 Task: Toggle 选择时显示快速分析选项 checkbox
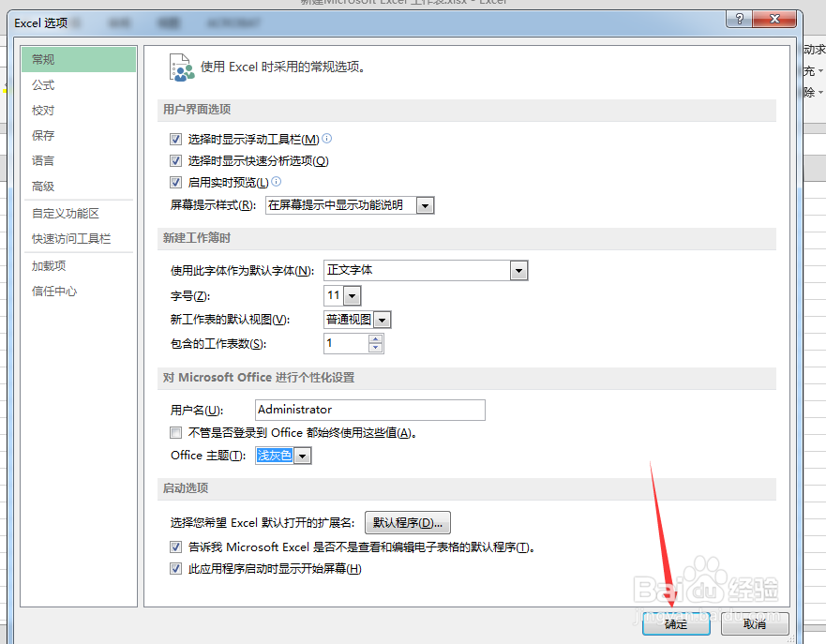pyautogui.click(x=176, y=160)
